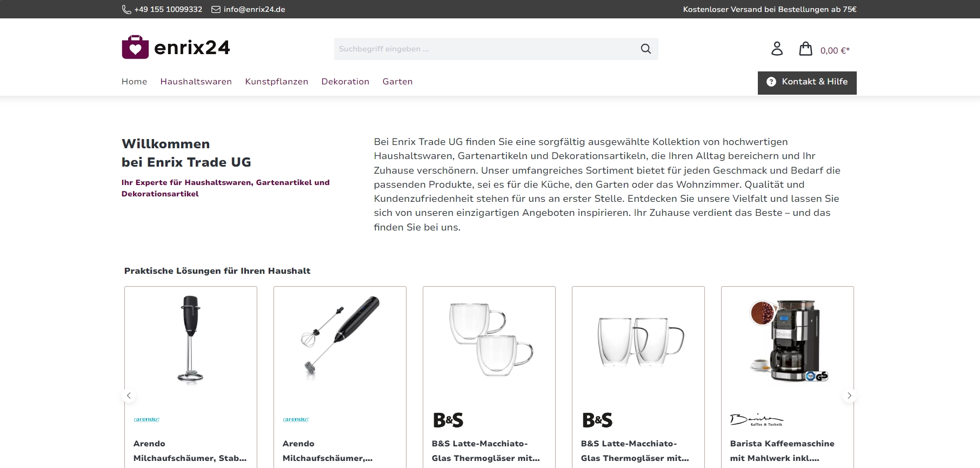Click the enrix24 logo
The height and width of the screenshot is (468, 980).
[x=176, y=48]
